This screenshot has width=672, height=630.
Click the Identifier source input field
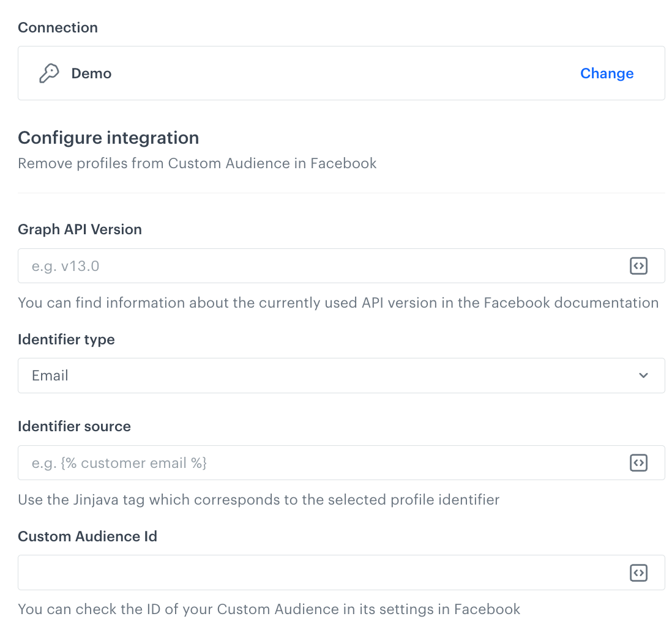click(245, 463)
